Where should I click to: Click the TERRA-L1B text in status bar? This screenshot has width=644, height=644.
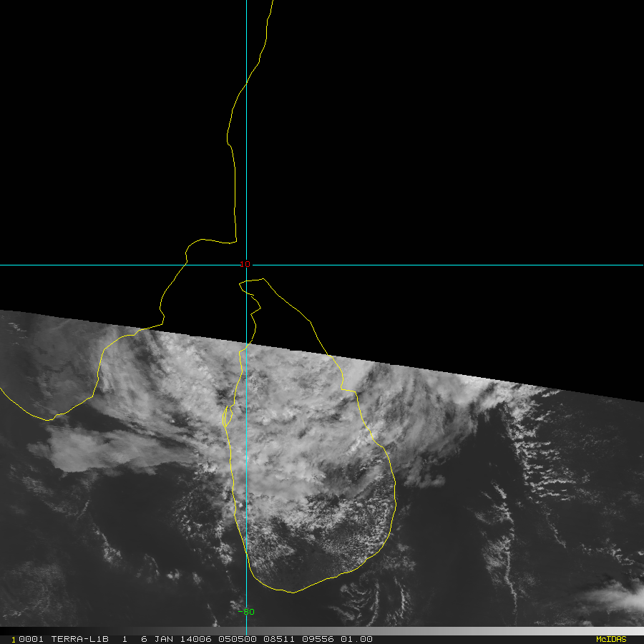pos(79,639)
